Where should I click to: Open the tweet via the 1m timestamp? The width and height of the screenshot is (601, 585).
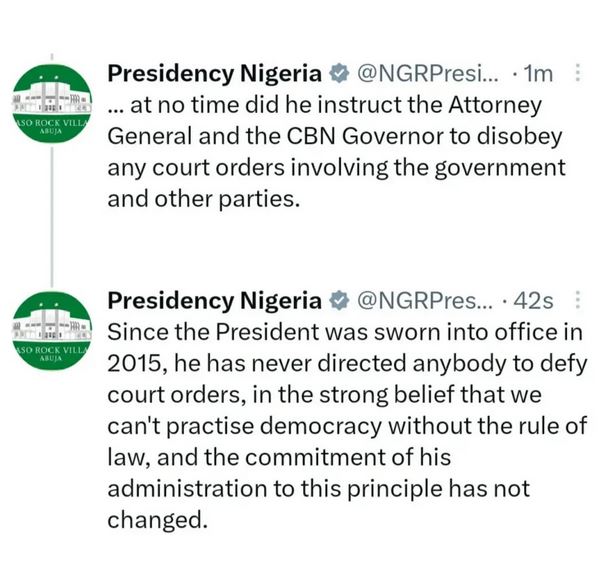(x=540, y=74)
